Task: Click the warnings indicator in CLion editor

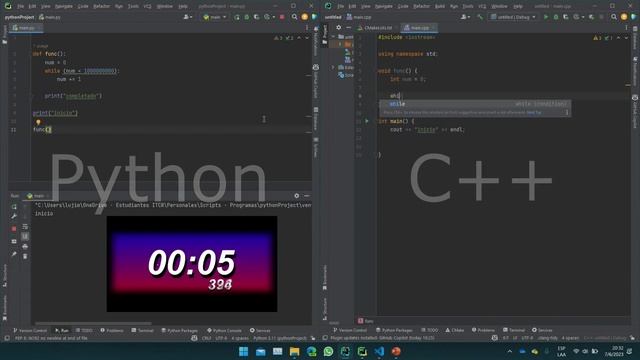Action: [x=604, y=38]
